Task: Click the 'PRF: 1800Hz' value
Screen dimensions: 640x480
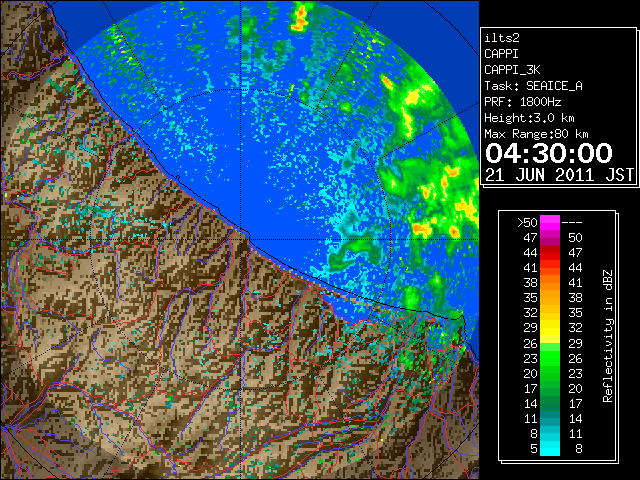Action: coord(522,102)
